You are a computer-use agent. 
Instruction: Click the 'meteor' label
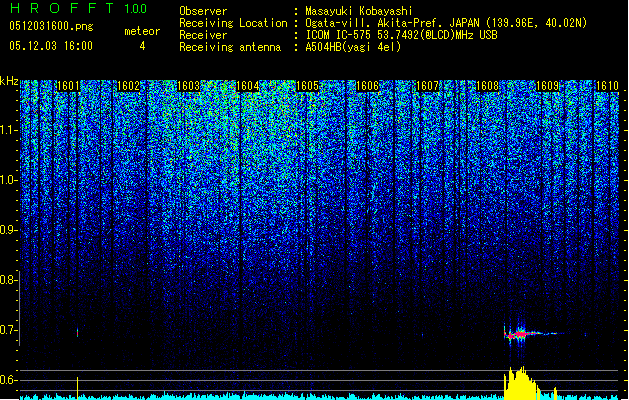(142, 31)
